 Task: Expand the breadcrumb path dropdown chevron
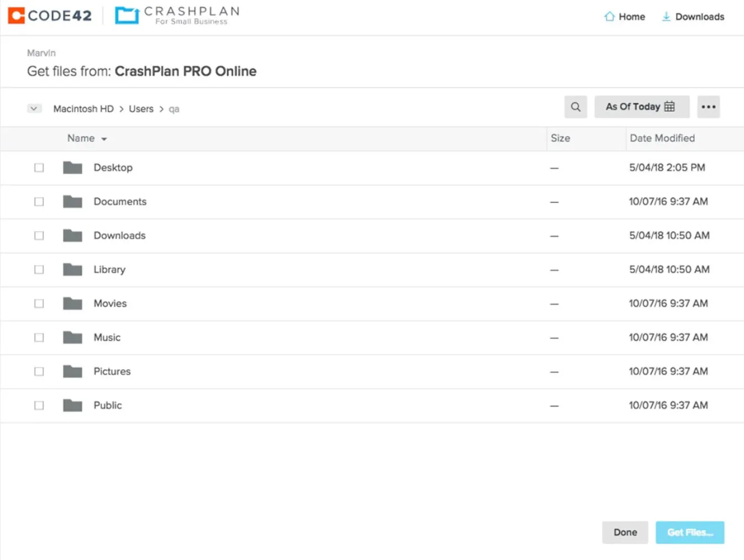[x=34, y=108]
